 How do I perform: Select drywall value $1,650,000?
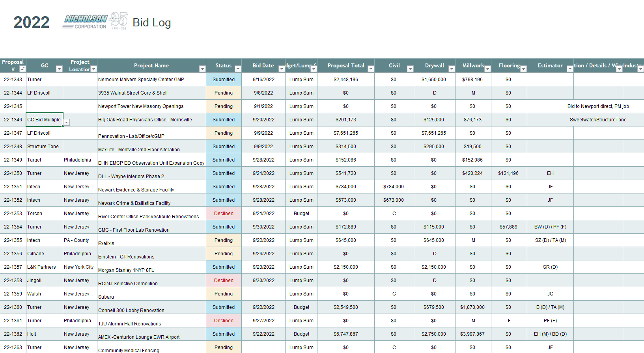434,80
